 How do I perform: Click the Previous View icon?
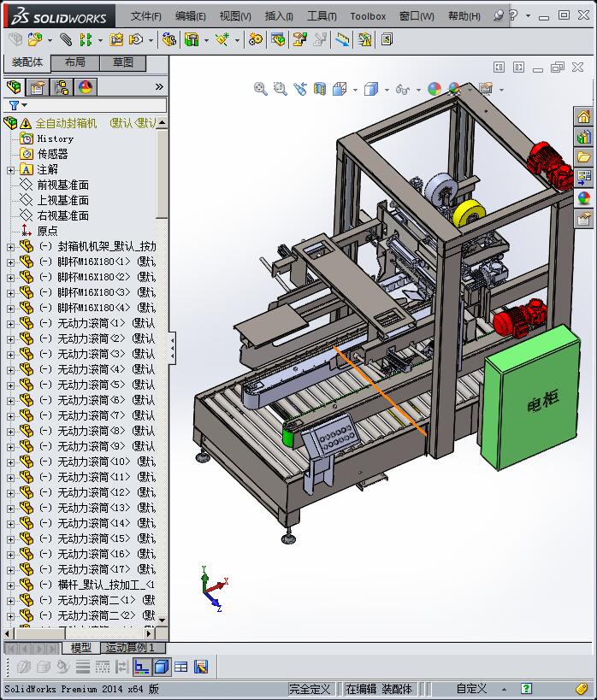point(300,89)
